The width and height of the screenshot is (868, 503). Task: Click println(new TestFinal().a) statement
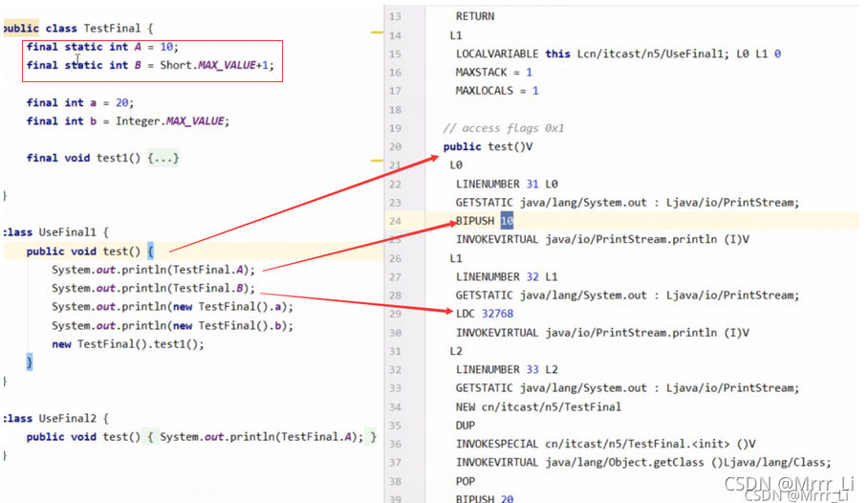(x=173, y=307)
